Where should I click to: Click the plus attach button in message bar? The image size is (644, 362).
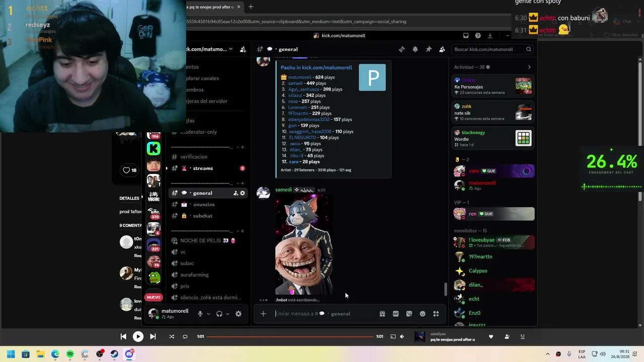pos(263,314)
